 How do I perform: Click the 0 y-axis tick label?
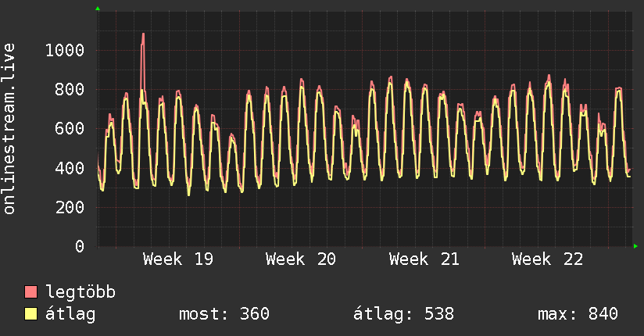pos(80,246)
